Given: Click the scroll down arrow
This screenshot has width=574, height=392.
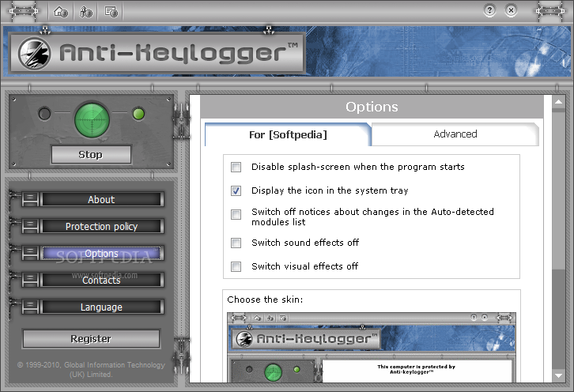Looking at the screenshot, I should pyautogui.click(x=559, y=375).
